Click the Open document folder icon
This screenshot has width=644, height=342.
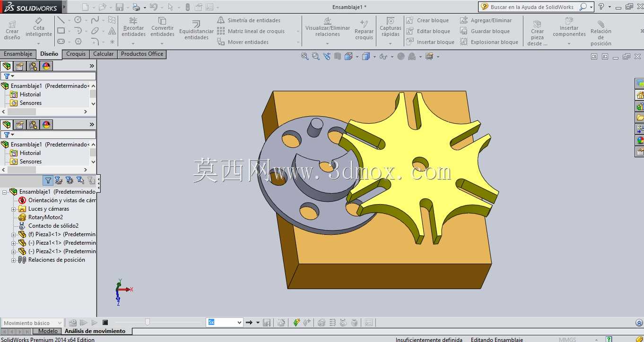point(102,7)
